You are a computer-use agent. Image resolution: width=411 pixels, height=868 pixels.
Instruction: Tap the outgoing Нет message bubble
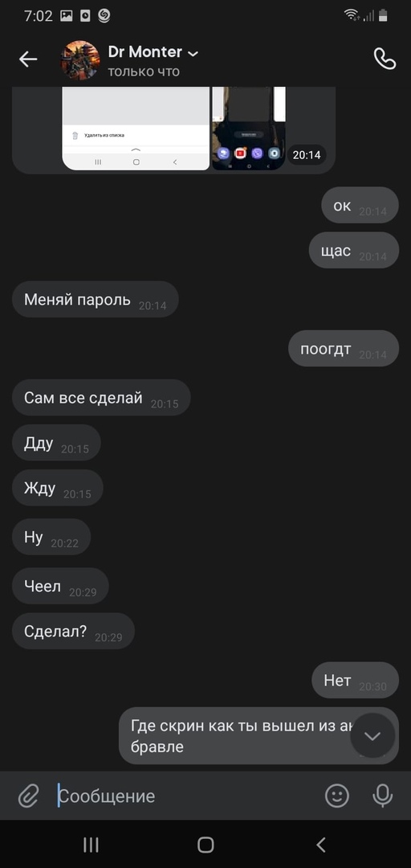coord(355,680)
